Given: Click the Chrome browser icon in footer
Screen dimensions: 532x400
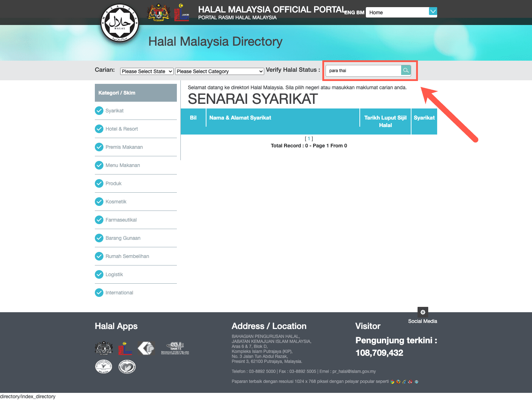Looking at the screenshot, I should [x=393, y=382].
